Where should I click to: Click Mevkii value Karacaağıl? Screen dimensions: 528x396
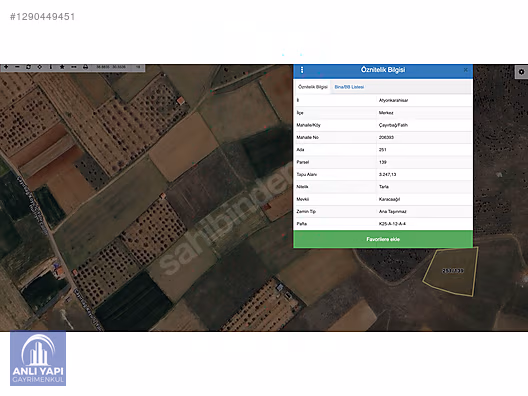click(x=389, y=199)
